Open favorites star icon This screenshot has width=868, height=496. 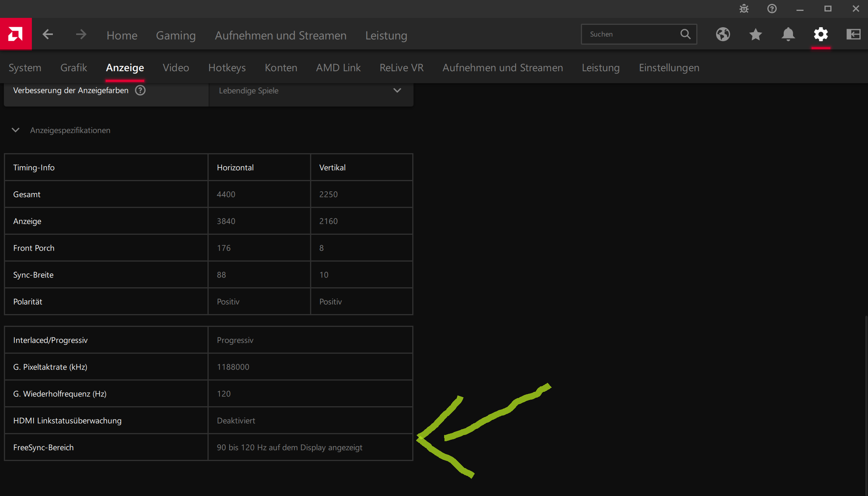(755, 35)
